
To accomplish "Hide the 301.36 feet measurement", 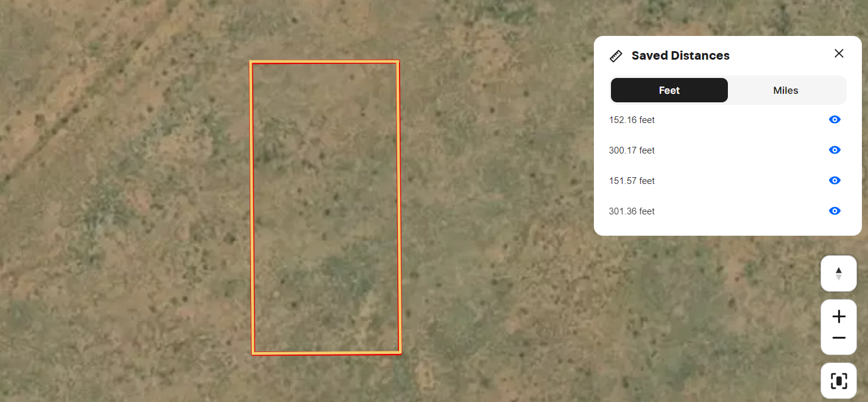I will [x=834, y=211].
